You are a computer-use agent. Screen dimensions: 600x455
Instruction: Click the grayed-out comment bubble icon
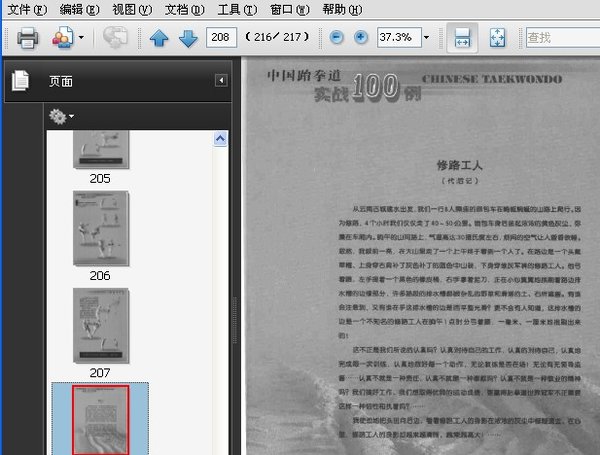(115, 38)
